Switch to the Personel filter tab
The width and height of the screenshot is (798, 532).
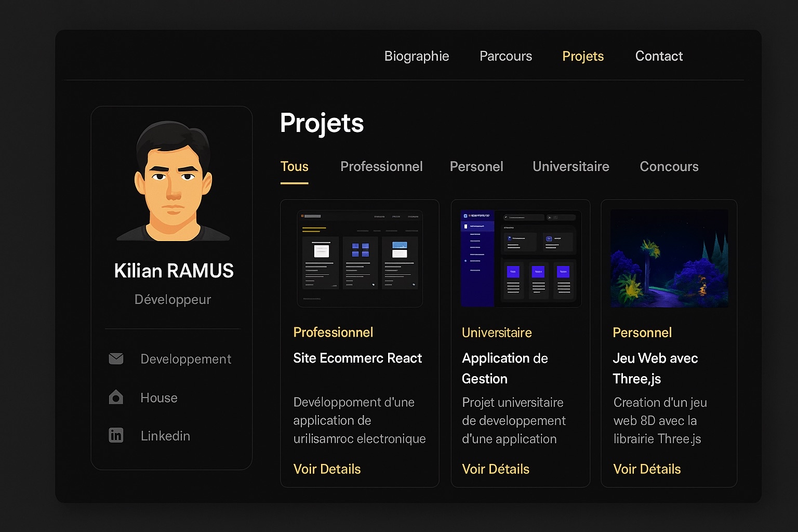[476, 167]
